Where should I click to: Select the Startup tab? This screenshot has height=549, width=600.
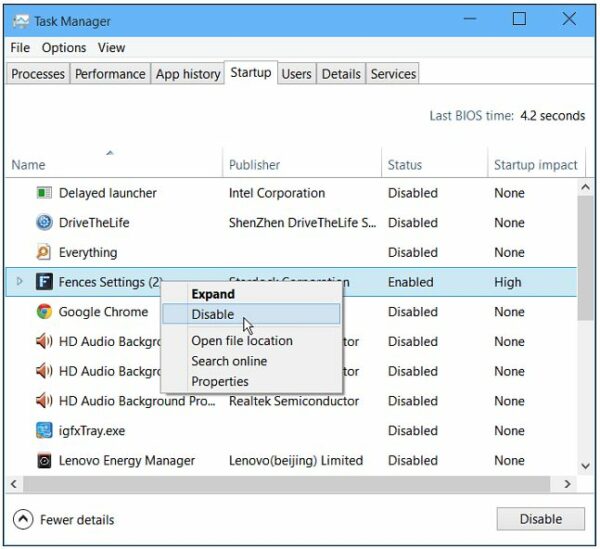click(x=251, y=72)
